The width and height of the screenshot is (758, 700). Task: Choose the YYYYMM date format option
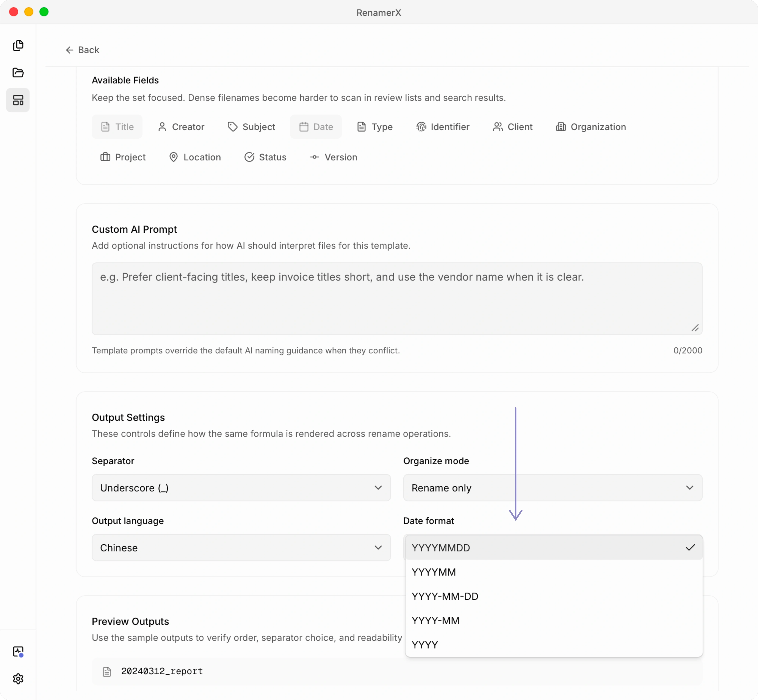[554, 572]
